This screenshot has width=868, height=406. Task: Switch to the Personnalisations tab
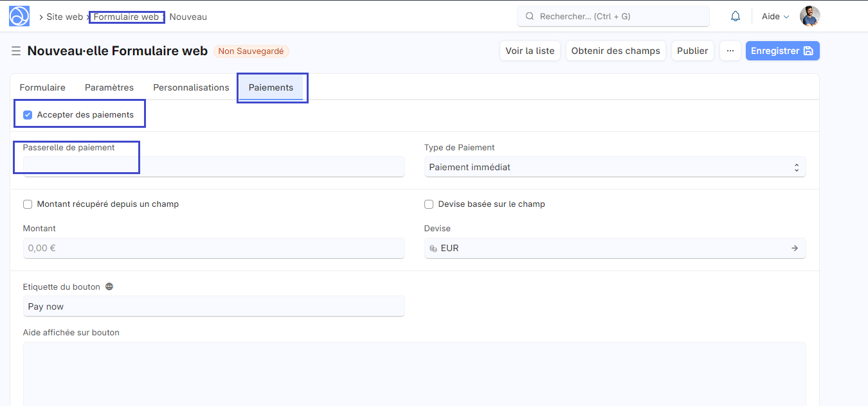tap(191, 87)
